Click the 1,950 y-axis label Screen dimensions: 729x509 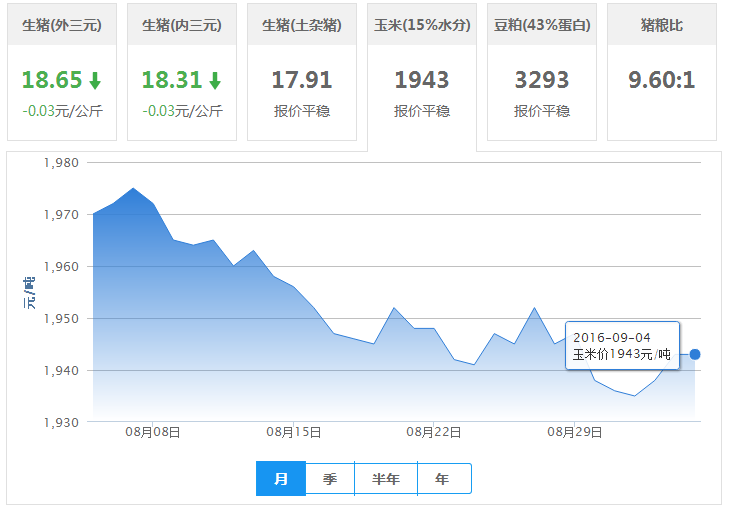tap(61, 319)
